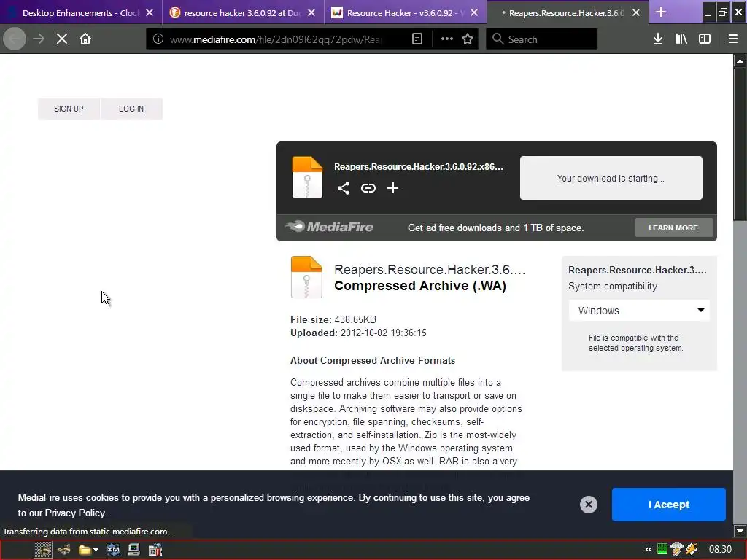Dismiss the cookie notice with the X
Image resolution: width=747 pixels, height=560 pixels.
[589, 505]
